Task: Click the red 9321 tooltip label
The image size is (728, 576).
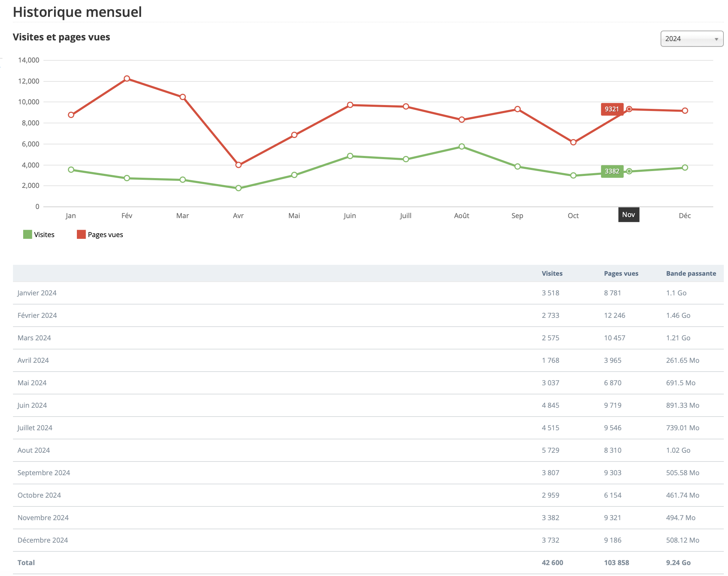Action: [612, 109]
